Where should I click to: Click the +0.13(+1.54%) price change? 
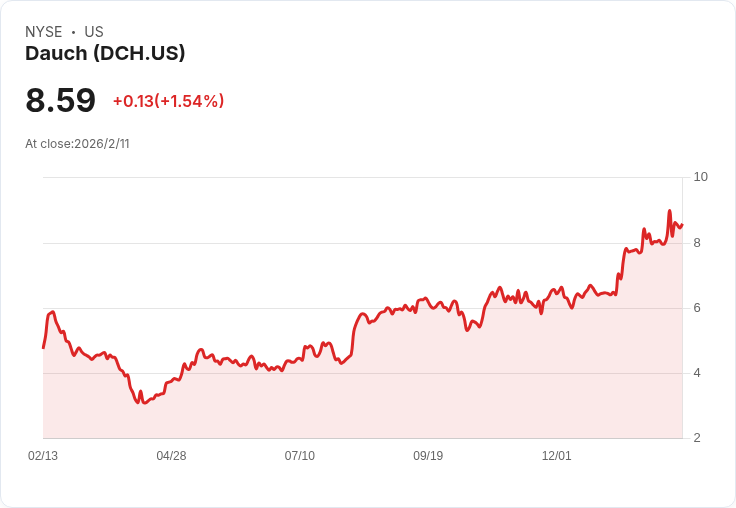point(168,101)
